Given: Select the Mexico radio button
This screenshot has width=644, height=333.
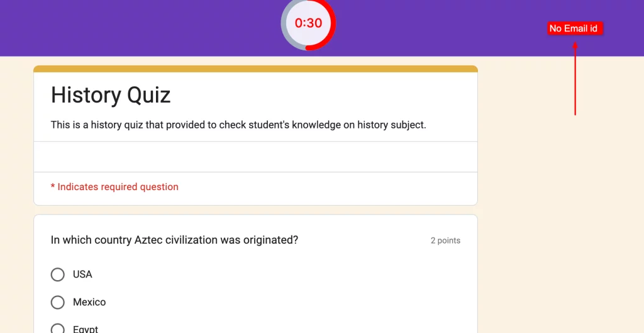Looking at the screenshot, I should pyautogui.click(x=58, y=302).
